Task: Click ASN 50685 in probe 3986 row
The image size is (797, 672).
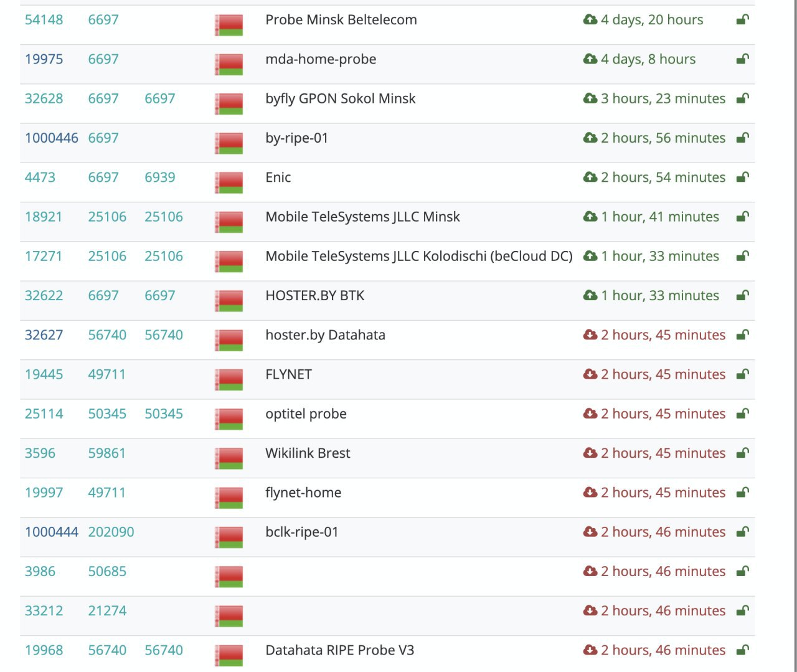Action: pos(107,571)
